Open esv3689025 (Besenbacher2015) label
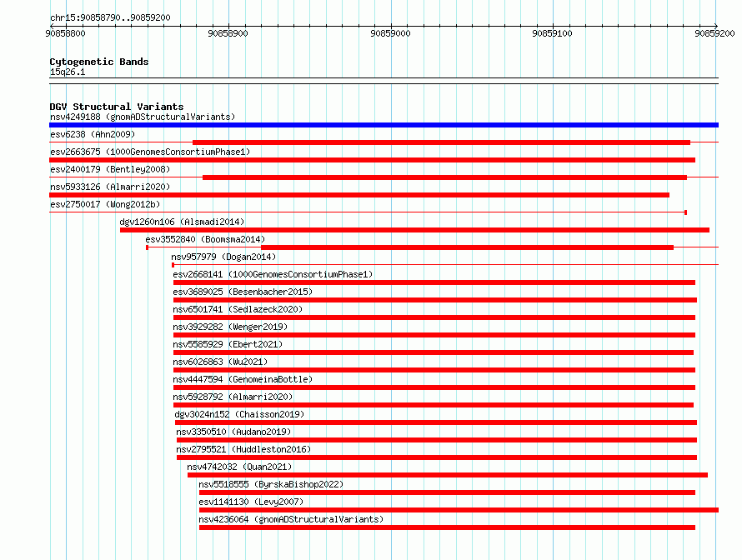Viewport: 742px width, 560px height. click(243, 292)
